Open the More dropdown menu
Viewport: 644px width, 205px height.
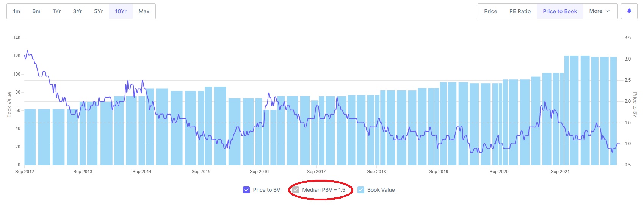click(600, 11)
